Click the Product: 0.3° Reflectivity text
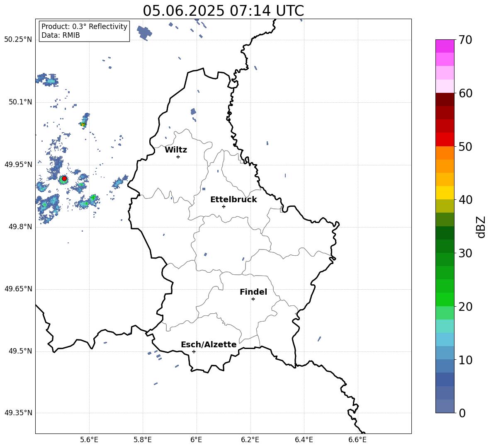Image resolution: width=491 pixels, height=448 pixels. (x=84, y=27)
